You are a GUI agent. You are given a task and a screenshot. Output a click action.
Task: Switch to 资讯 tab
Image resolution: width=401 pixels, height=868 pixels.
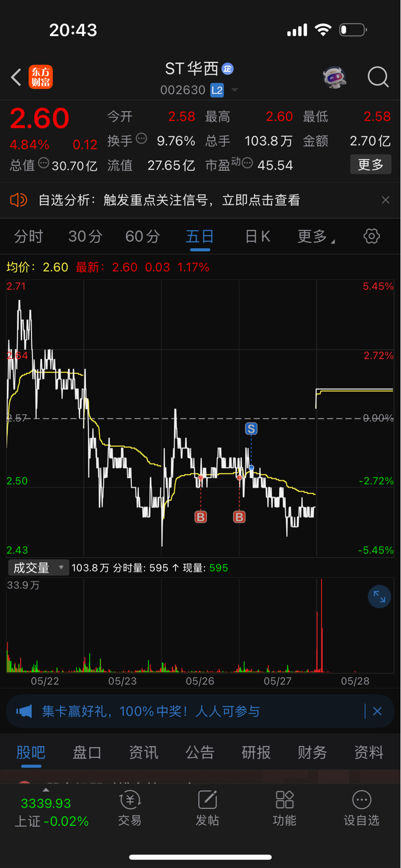tap(143, 752)
